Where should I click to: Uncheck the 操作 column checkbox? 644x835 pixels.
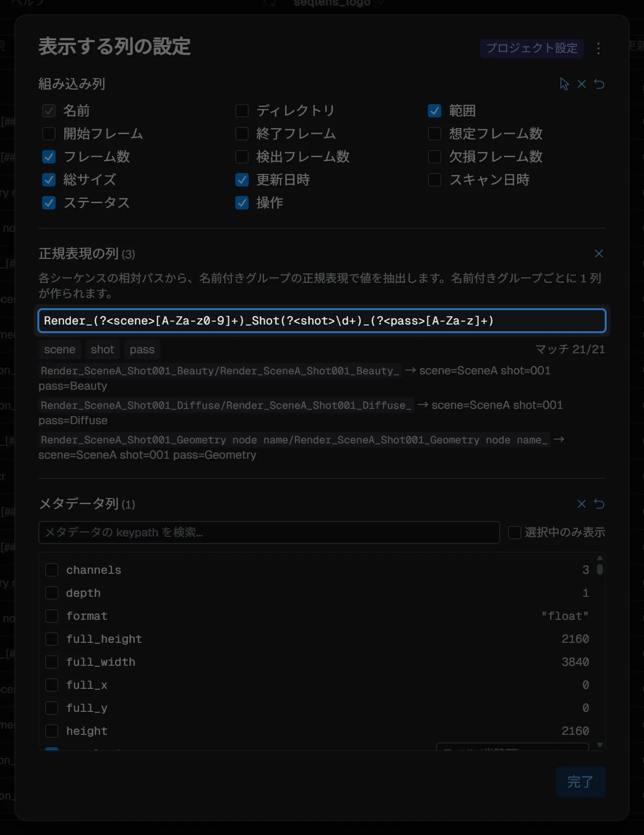tap(242, 203)
